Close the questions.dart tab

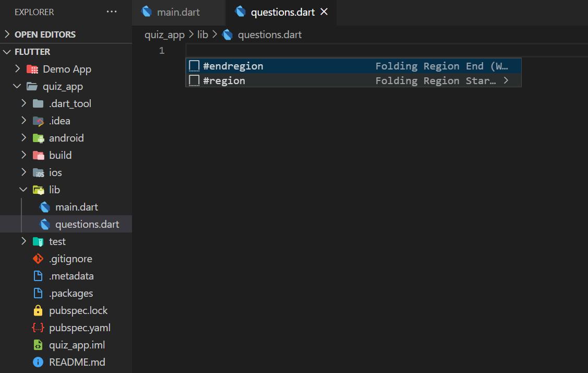point(324,12)
